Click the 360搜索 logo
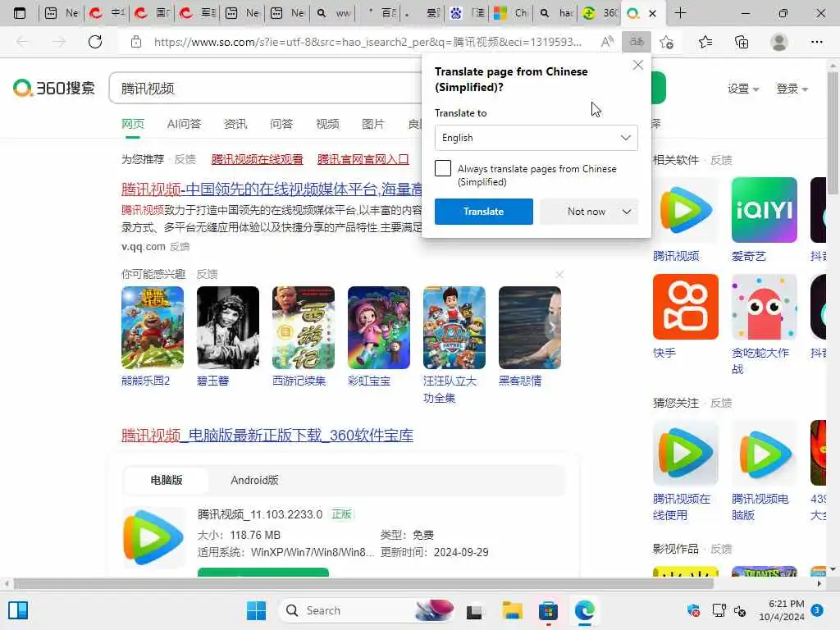 tap(54, 88)
